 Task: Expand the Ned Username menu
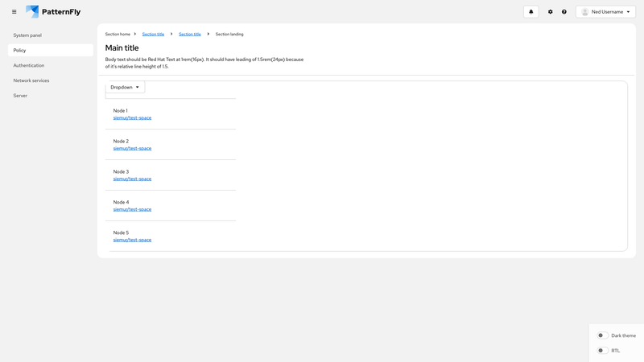coord(606,12)
